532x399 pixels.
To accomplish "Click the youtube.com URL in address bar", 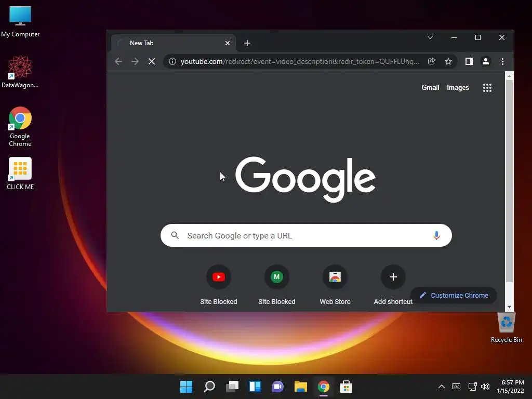I will click(300, 61).
